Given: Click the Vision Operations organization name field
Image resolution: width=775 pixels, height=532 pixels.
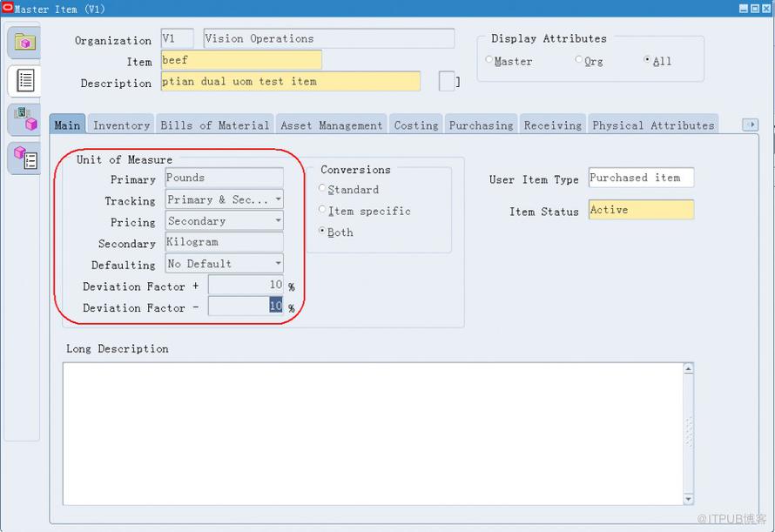Looking at the screenshot, I should point(328,38).
